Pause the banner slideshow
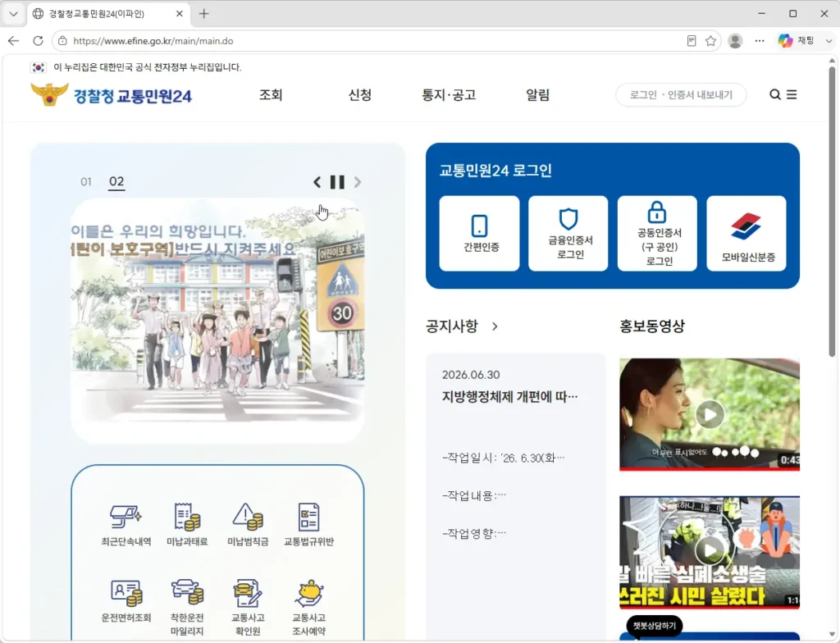Screen dimensions: 840x643 tap(337, 182)
